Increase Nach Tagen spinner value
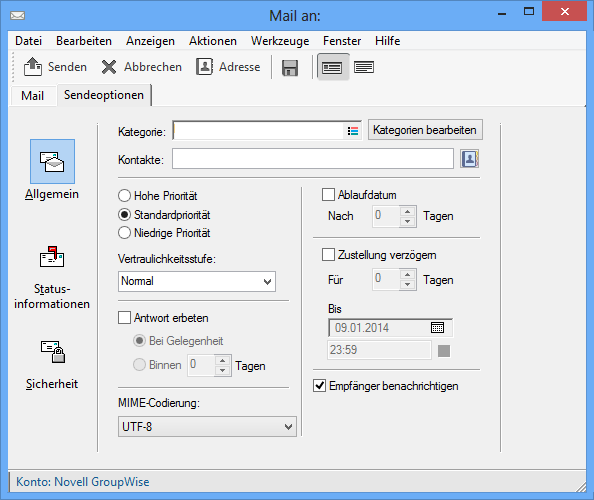The image size is (594, 500). [x=408, y=212]
